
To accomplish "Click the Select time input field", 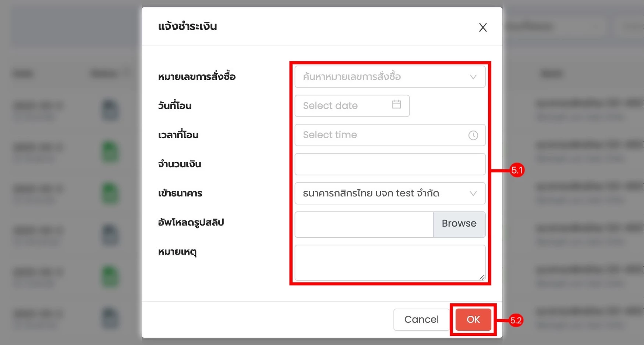I will click(390, 135).
